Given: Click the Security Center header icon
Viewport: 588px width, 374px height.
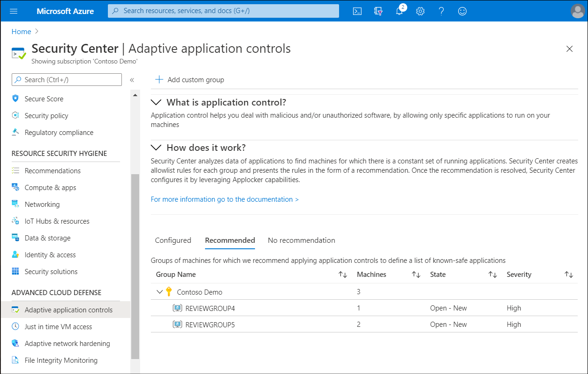Looking at the screenshot, I should pos(19,53).
